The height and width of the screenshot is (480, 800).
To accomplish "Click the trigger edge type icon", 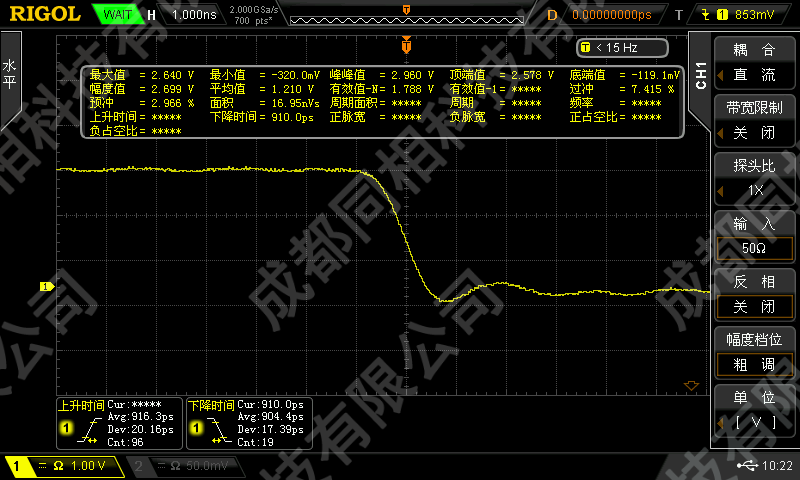I will point(709,15).
